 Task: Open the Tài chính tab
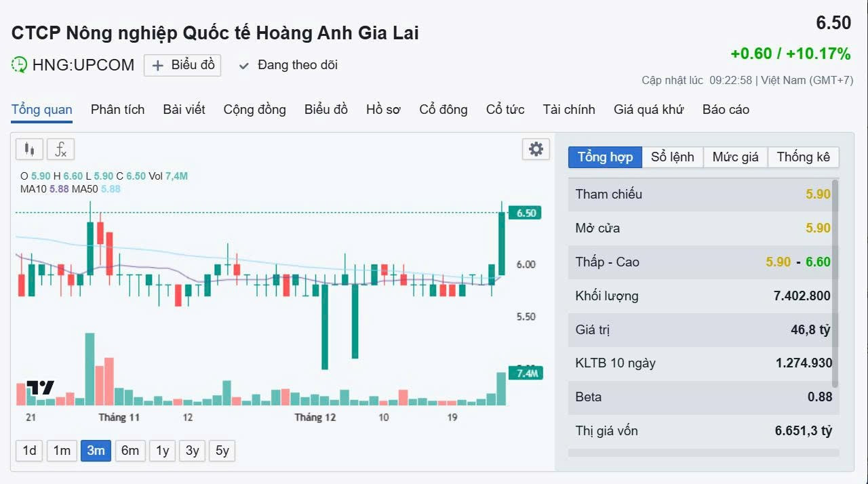tap(569, 110)
